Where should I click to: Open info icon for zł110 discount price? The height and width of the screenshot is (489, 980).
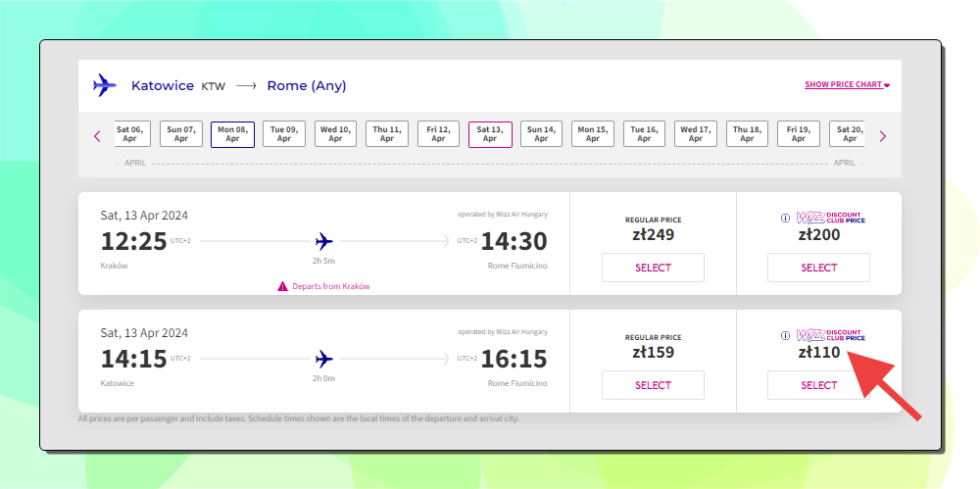(x=786, y=336)
